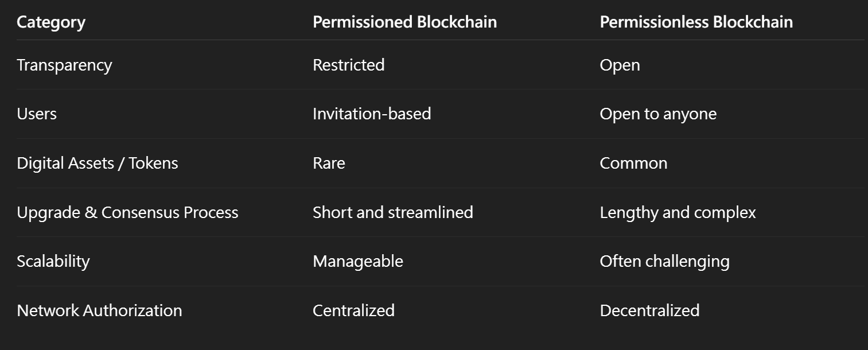Viewport: 868px width, 350px height.
Task: Select the Transparency row label
Action: click(x=64, y=65)
